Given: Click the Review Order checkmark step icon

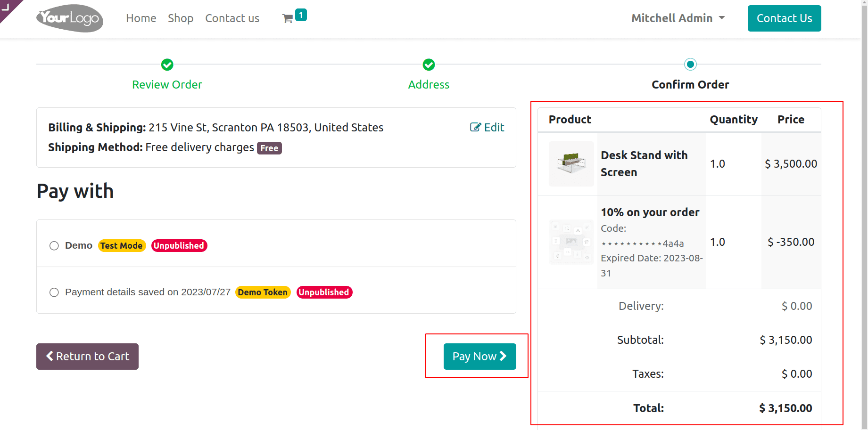Looking at the screenshot, I should tap(167, 65).
